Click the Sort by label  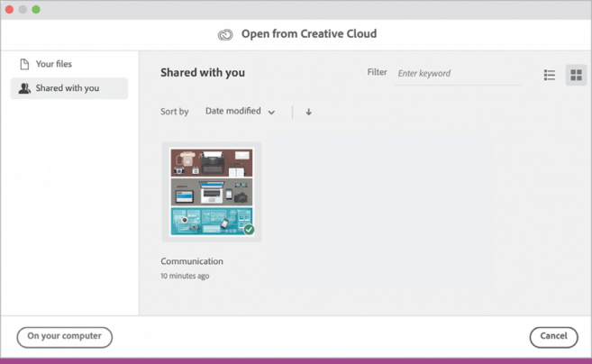point(175,112)
